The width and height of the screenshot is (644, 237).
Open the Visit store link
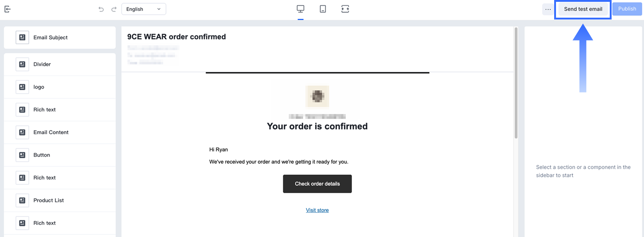click(x=317, y=210)
